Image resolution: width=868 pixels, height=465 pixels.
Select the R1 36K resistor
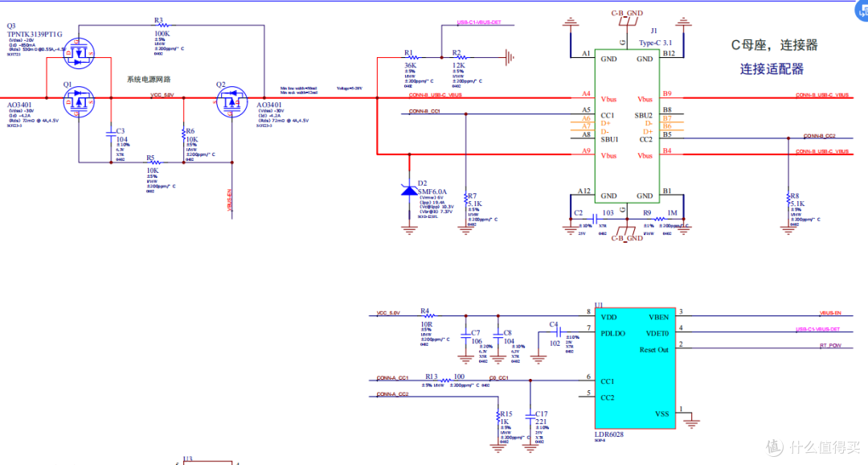coord(411,59)
